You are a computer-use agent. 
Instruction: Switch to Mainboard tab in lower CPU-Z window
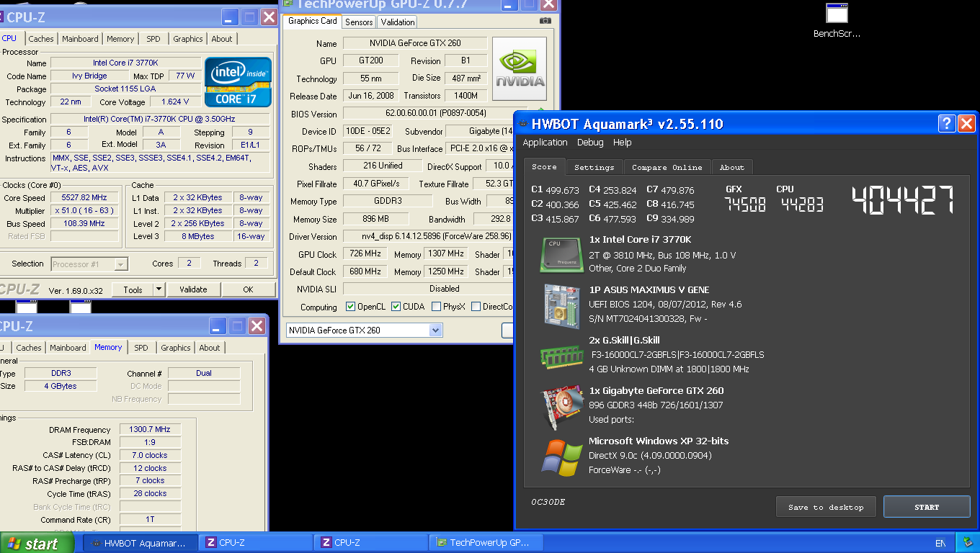click(x=68, y=348)
